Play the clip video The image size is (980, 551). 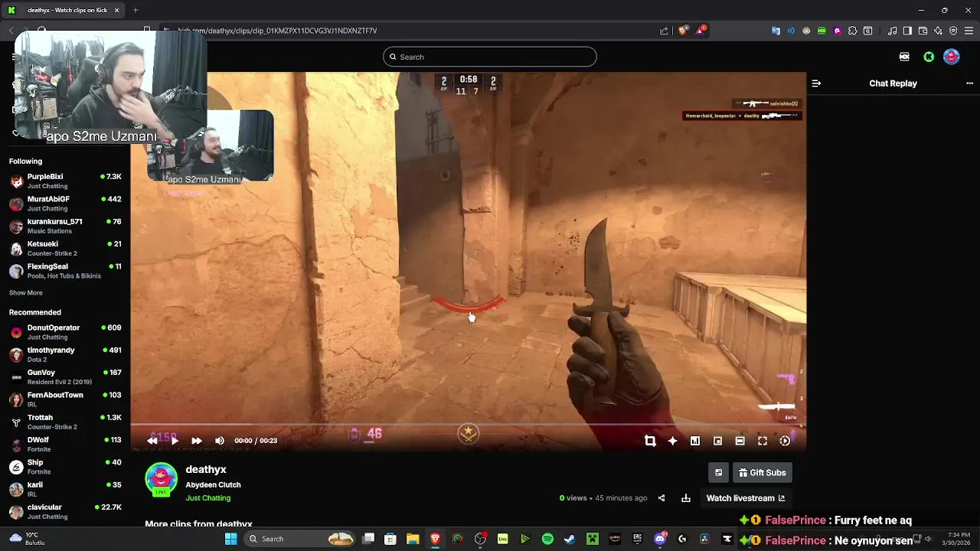coord(175,441)
